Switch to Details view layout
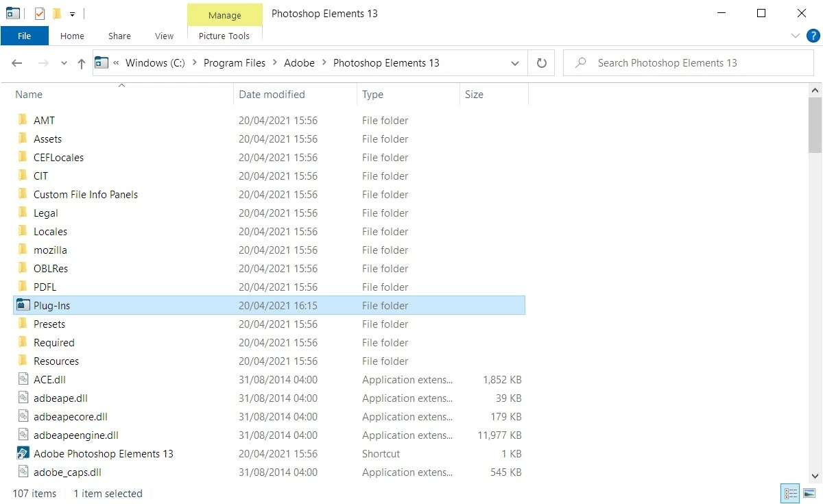This screenshot has height=504, width=823. 791,493
